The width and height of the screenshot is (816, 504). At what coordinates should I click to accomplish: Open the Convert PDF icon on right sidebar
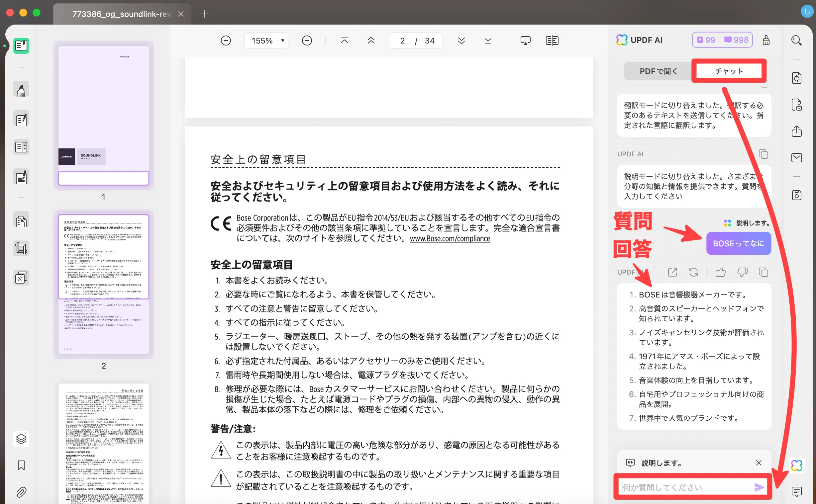(x=797, y=78)
